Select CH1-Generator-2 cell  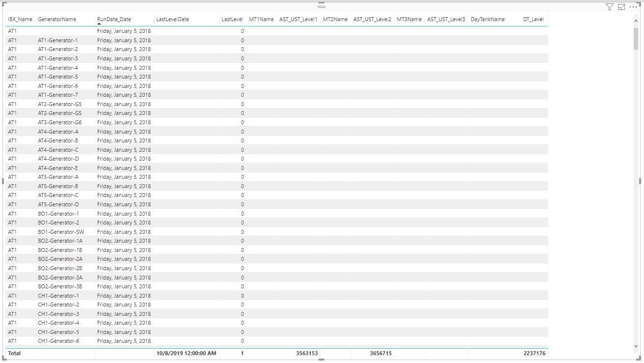(58, 305)
